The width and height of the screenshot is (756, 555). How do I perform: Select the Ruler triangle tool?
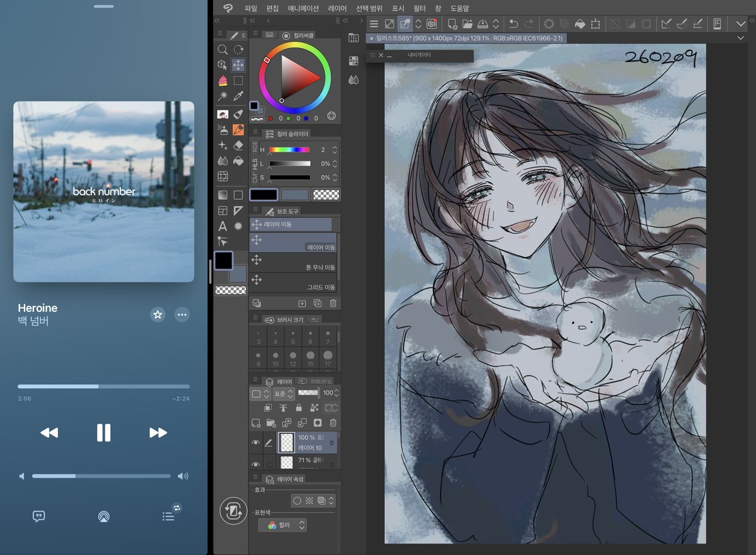pyautogui.click(x=238, y=210)
